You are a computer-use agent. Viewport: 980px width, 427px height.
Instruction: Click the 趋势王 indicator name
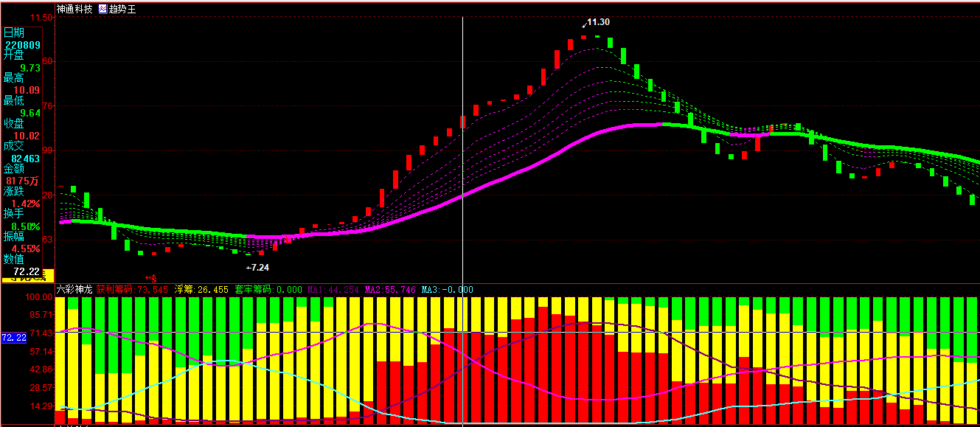122,10
